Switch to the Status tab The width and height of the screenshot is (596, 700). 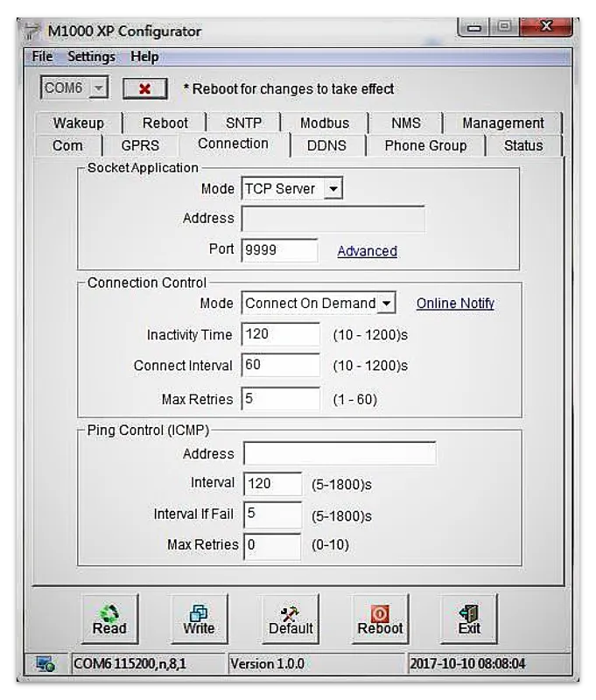pyautogui.click(x=523, y=145)
